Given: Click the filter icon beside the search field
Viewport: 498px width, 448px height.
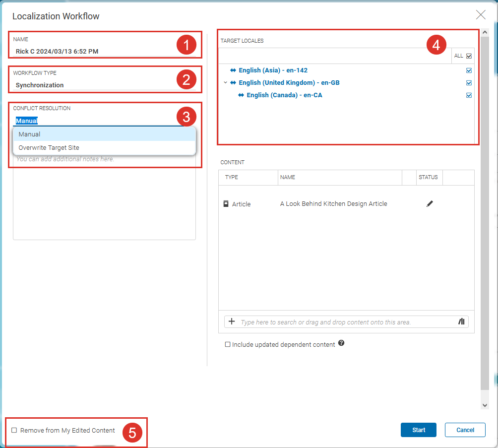Looking at the screenshot, I should pos(461,321).
